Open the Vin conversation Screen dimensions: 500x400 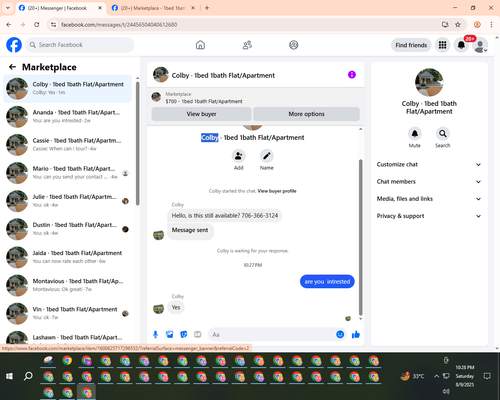(67, 313)
